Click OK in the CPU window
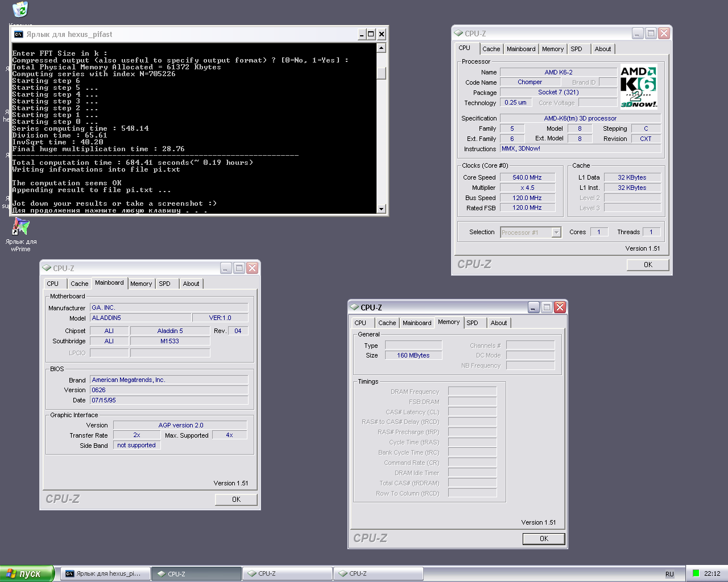The height and width of the screenshot is (582, 728). (x=648, y=264)
